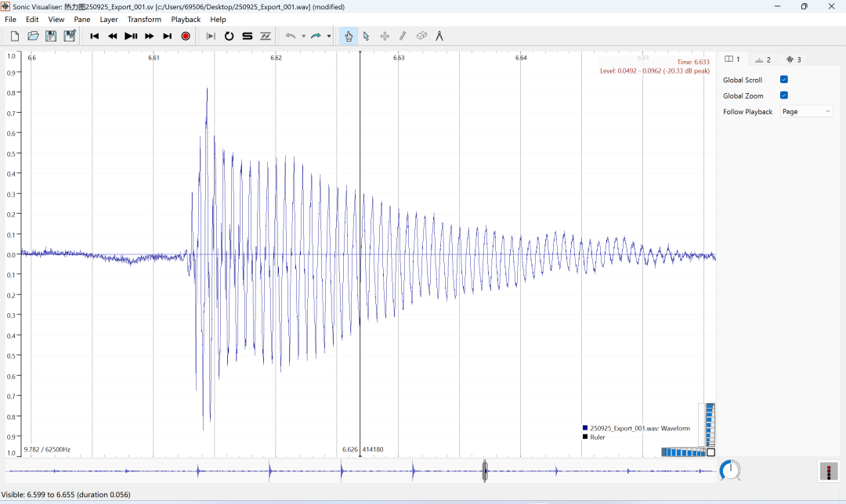Choose the Select arrow tool
The image size is (846, 504).
(367, 36)
